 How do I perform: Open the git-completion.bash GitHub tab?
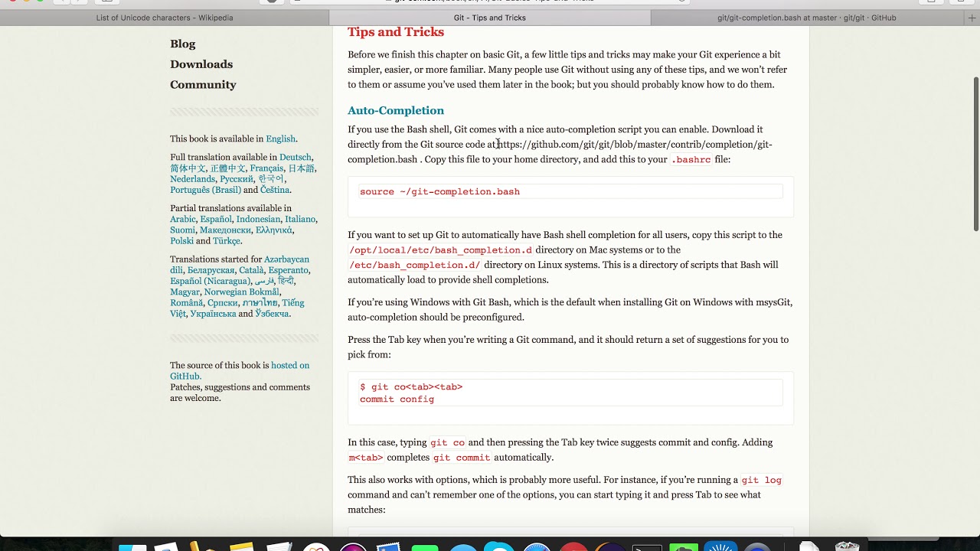click(x=807, y=18)
